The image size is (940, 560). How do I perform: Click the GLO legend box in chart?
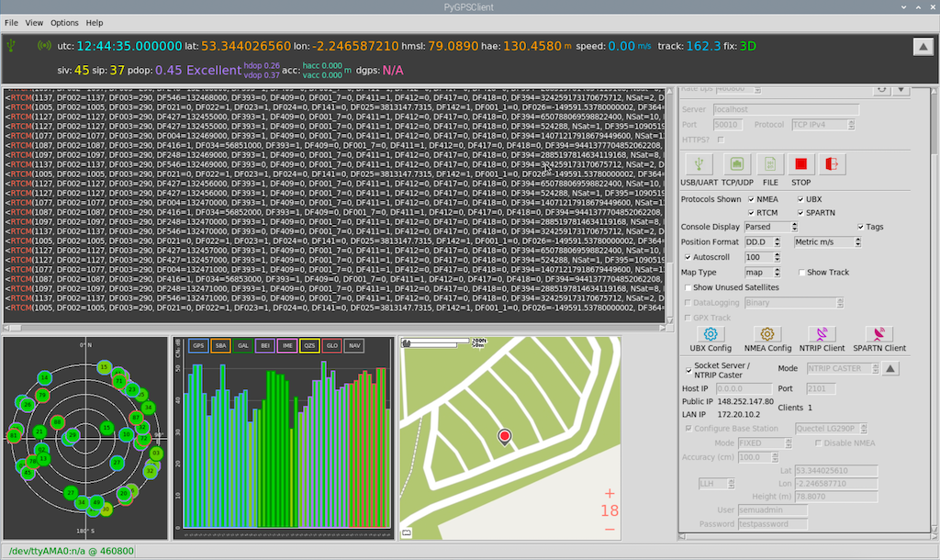click(x=332, y=345)
